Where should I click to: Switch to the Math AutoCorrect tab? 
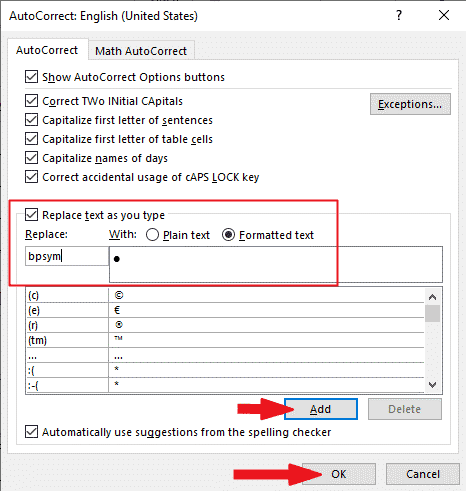pos(141,51)
